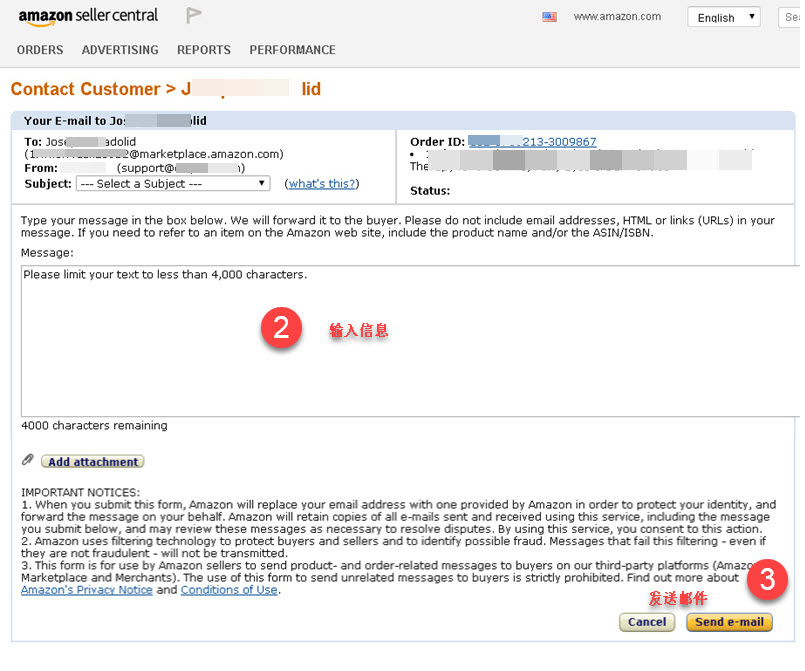
Task: Open the ORDERS menu
Action: (x=40, y=50)
